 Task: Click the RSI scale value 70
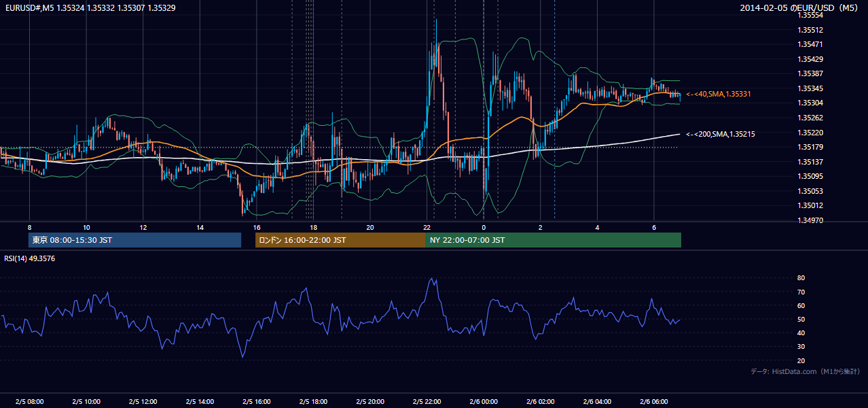pos(801,292)
